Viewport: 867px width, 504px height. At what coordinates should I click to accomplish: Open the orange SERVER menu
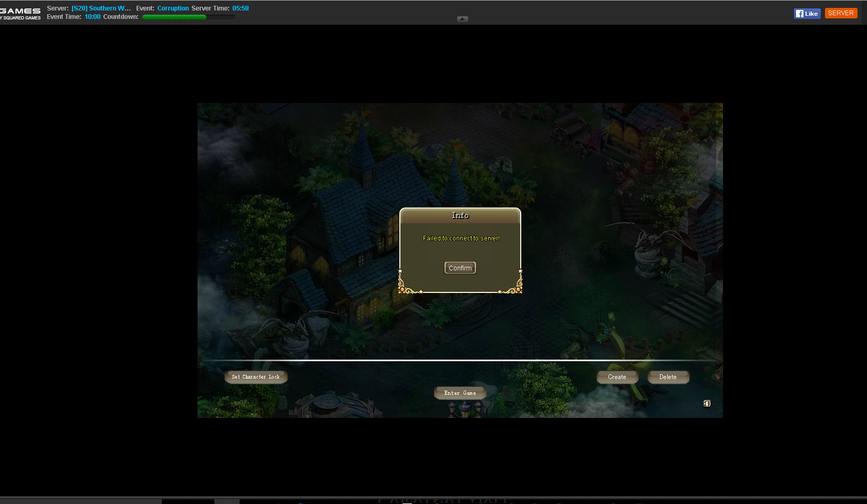[841, 13]
